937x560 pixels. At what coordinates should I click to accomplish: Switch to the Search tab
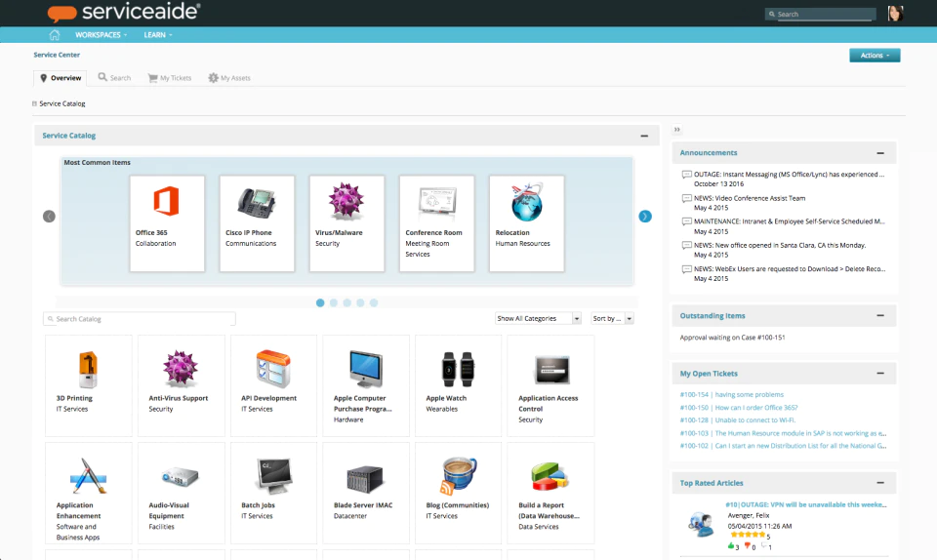coord(115,78)
